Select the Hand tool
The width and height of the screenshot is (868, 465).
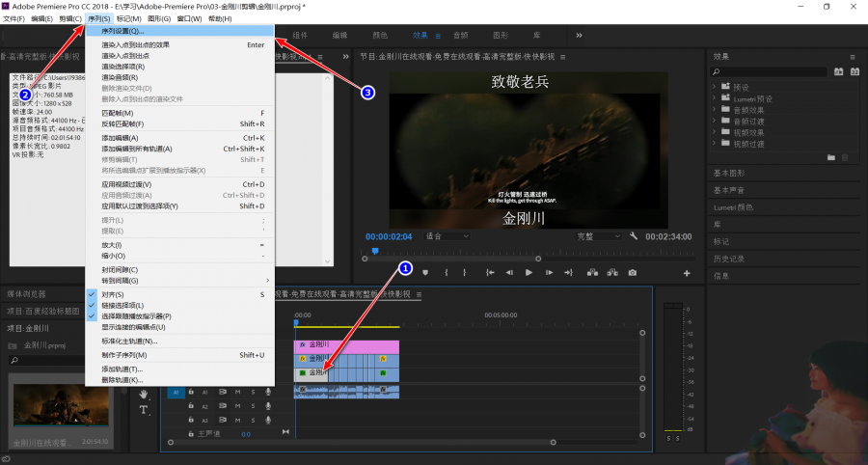(x=144, y=395)
